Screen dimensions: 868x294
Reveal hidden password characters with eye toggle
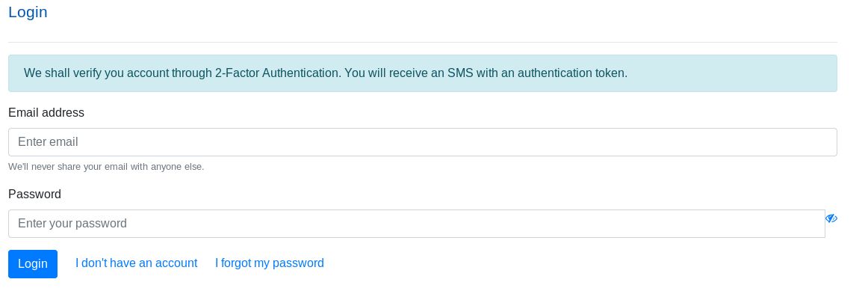(831, 218)
